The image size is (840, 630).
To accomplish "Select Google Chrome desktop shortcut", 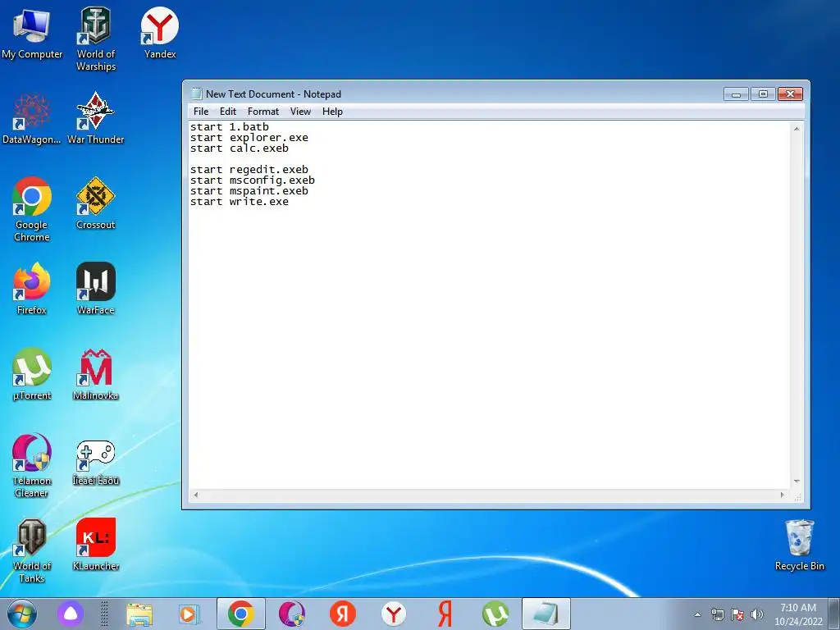I will (x=32, y=209).
